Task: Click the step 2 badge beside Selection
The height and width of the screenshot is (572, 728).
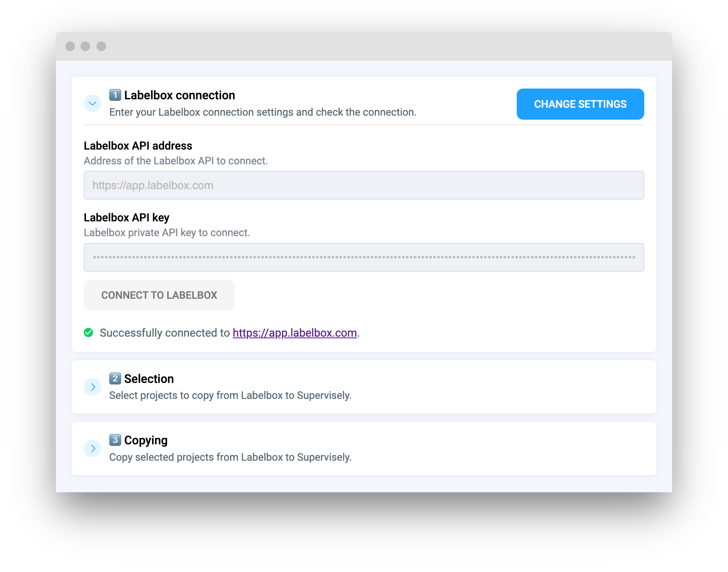Action: [x=115, y=378]
